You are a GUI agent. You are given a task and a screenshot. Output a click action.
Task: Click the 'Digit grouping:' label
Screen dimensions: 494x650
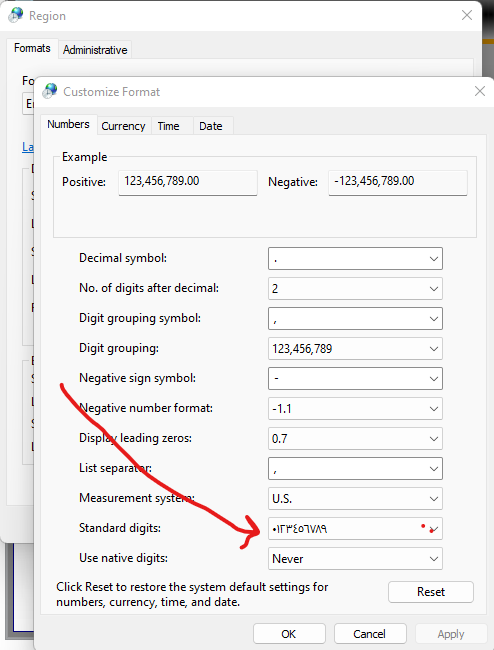click(x=119, y=348)
